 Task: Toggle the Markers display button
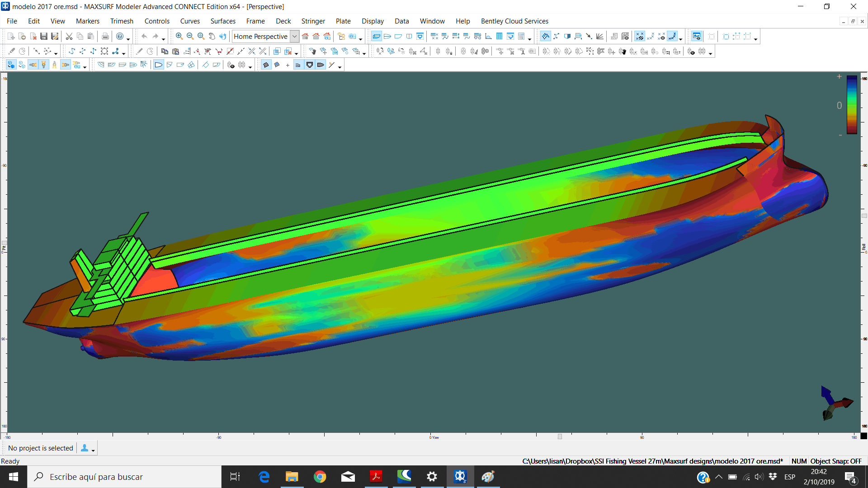(640, 37)
